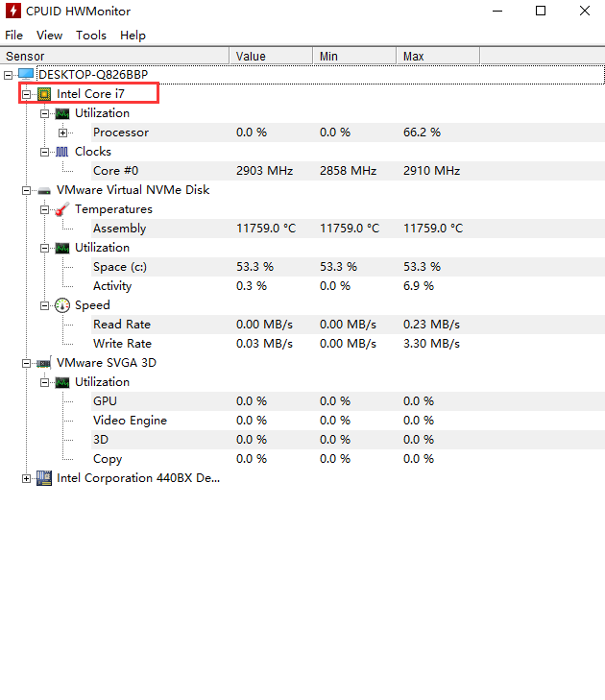Select the Write Rate sensor row
Screen dimensions: 605x700
click(122, 344)
